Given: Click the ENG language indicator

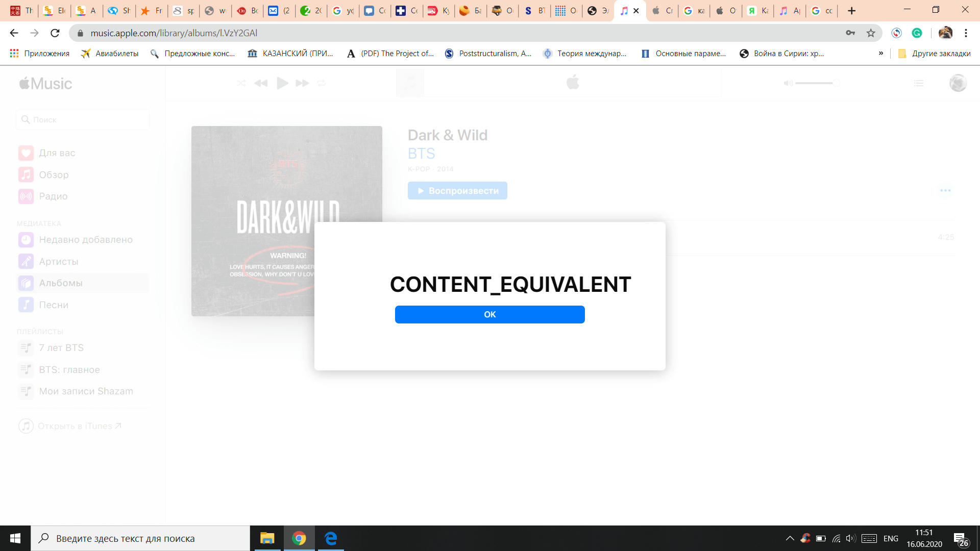Looking at the screenshot, I should pos(891,538).
